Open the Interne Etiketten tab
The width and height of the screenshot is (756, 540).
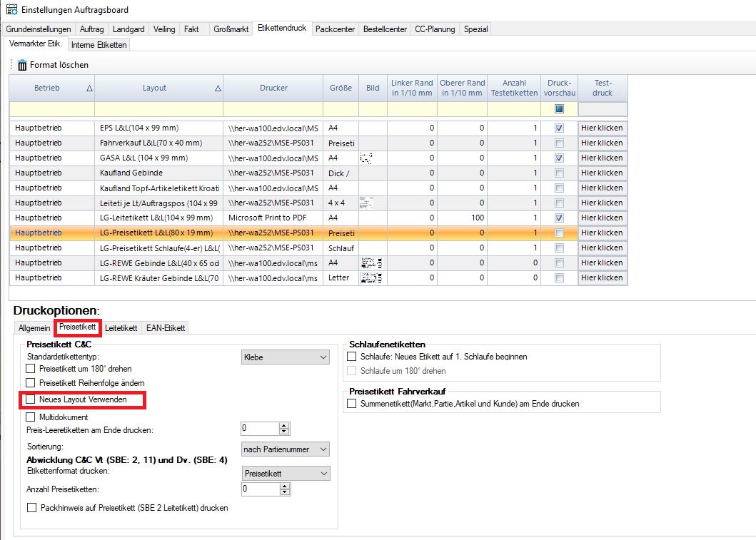[99, 45]
